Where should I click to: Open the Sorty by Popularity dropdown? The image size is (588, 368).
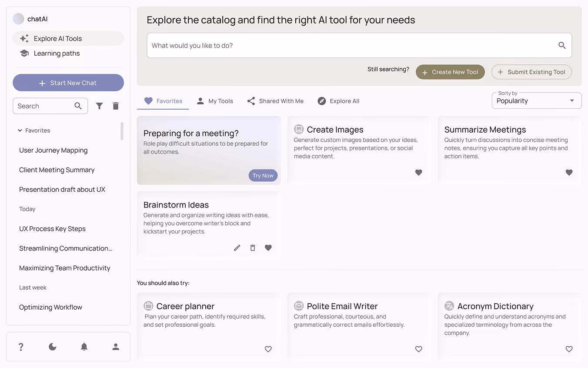click(537, 100)
